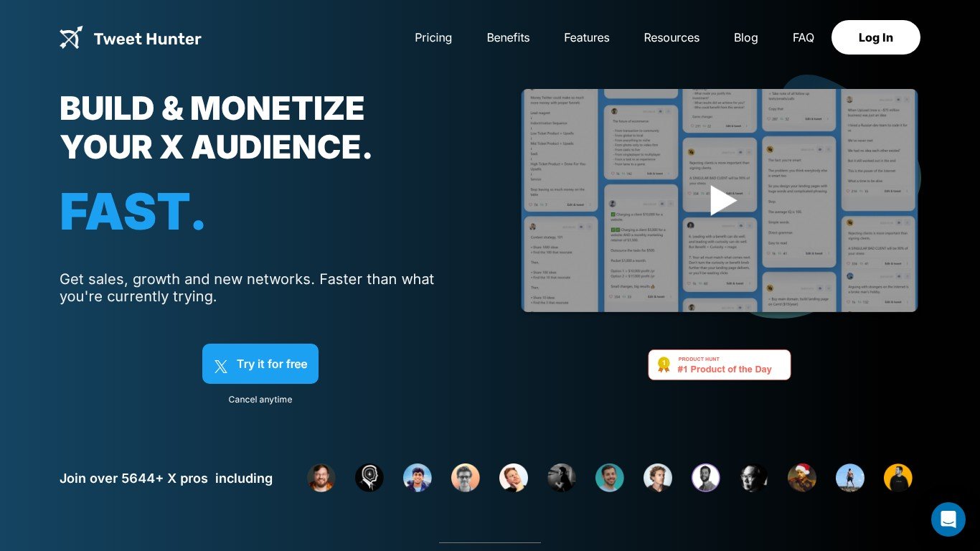Screen dimensions: 980x551
Task: Open the Features navigation link
Action: pyautogui.click(x=586, y=38)
